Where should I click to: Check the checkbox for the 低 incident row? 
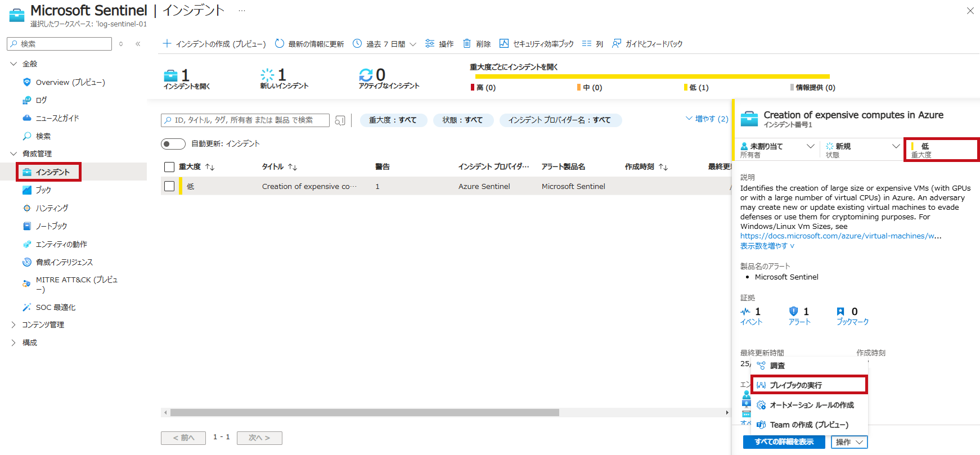click(169, 186)
